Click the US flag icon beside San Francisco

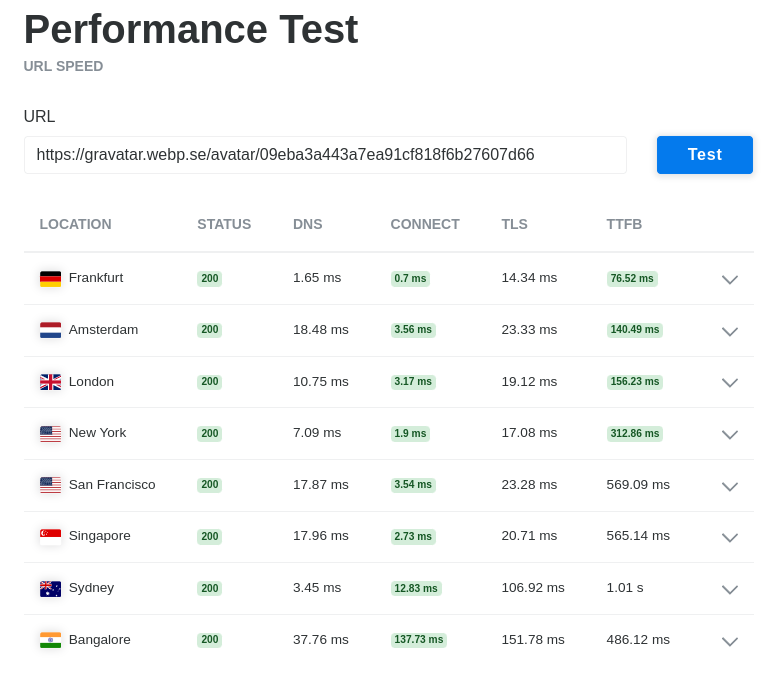pos(50,485)
